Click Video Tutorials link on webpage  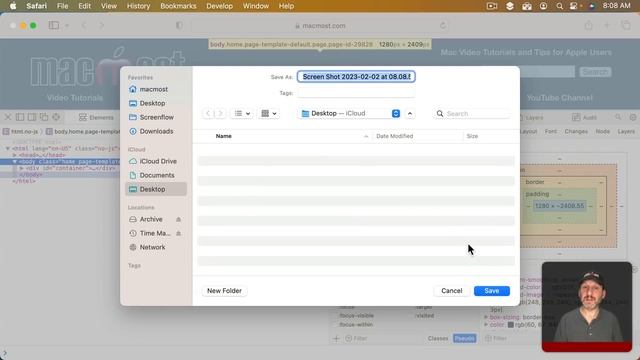click(75, 98)
